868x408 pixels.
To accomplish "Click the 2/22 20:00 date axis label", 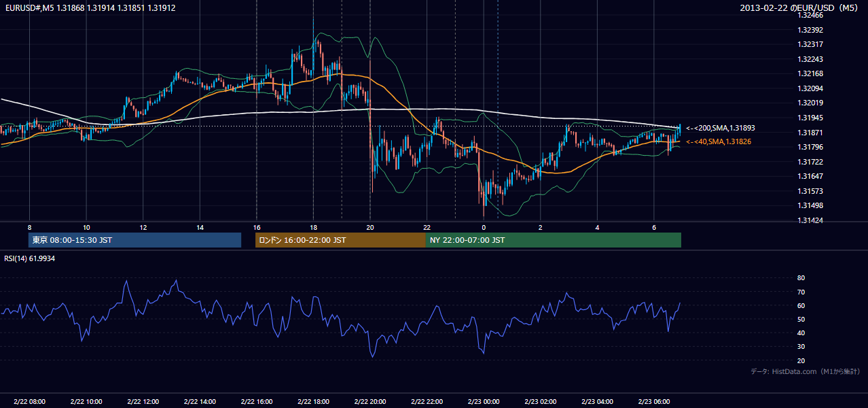I will tap(370, 401).
